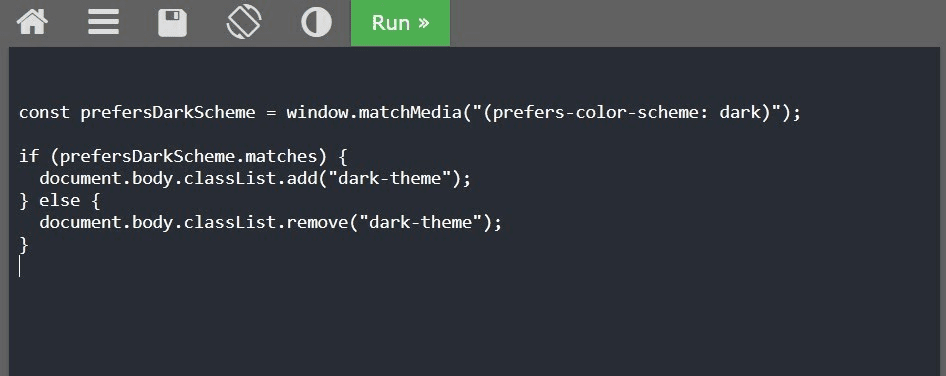Open the hamburger menu

coord(103,22)
